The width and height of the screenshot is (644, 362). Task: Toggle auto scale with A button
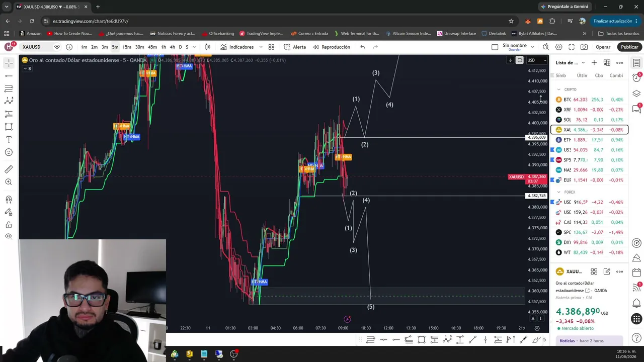[533, 319]
